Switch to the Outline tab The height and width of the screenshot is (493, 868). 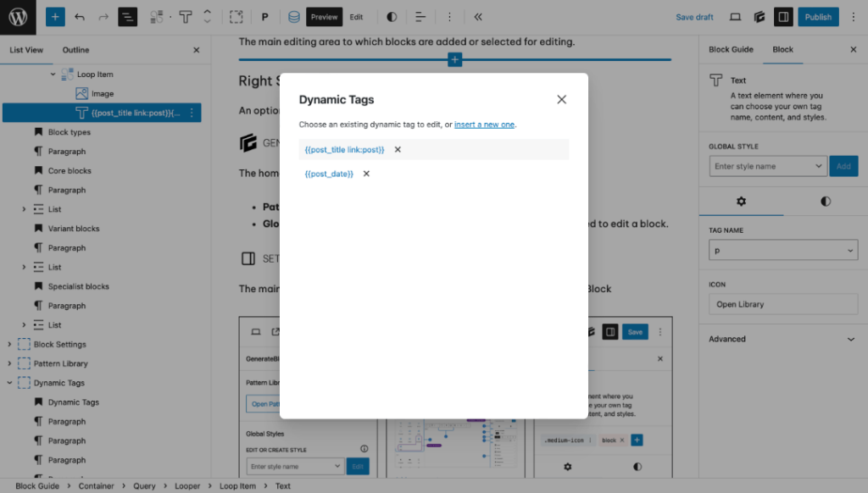pyautogui.click(x=75, y=50)
